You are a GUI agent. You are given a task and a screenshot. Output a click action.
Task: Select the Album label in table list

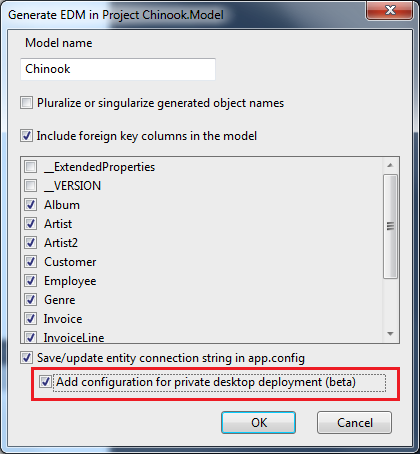[62, 205]
